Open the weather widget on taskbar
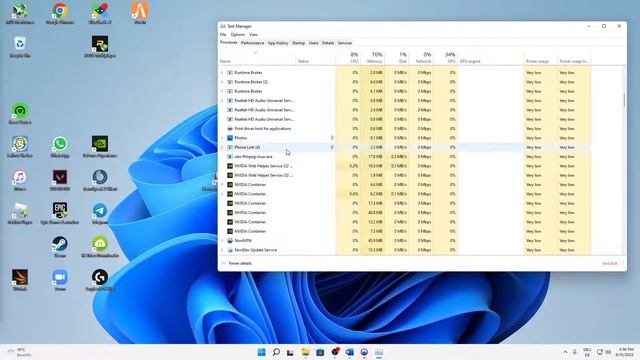 point(20,352)
